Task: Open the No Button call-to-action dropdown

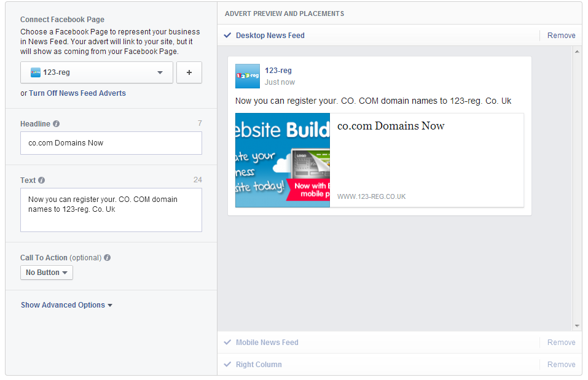Action: [47, 273]
